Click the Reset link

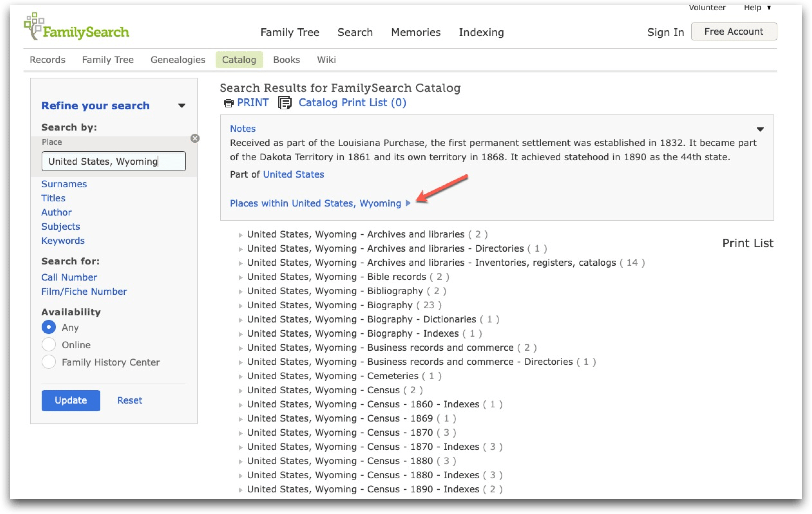(130, 400)
